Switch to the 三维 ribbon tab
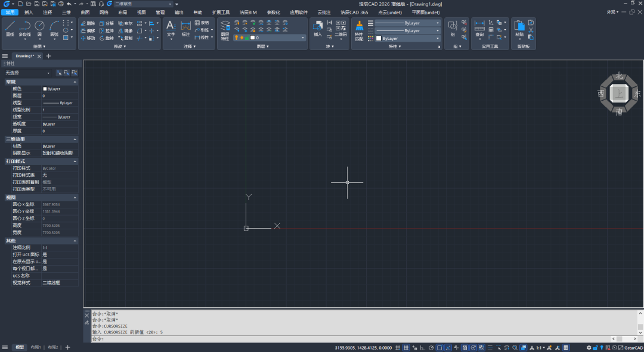Viewport: 644px width, 352px height. click(66, 13)
